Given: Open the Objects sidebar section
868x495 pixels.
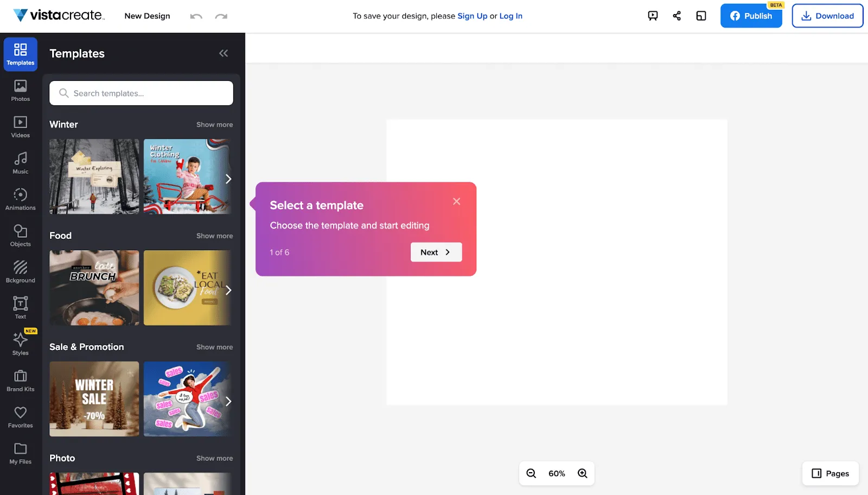Looking at the screenshot, I should tap(21, 236).
